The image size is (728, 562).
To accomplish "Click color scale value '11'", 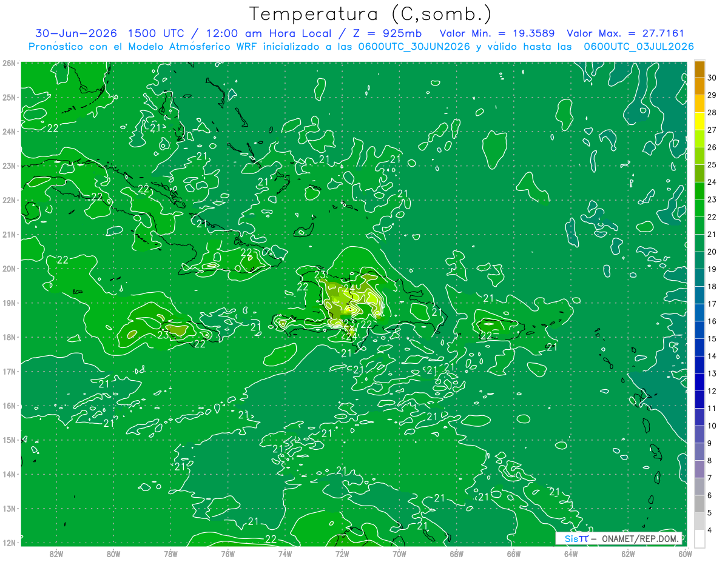I will pyautogui.click(x=712, y=408).
